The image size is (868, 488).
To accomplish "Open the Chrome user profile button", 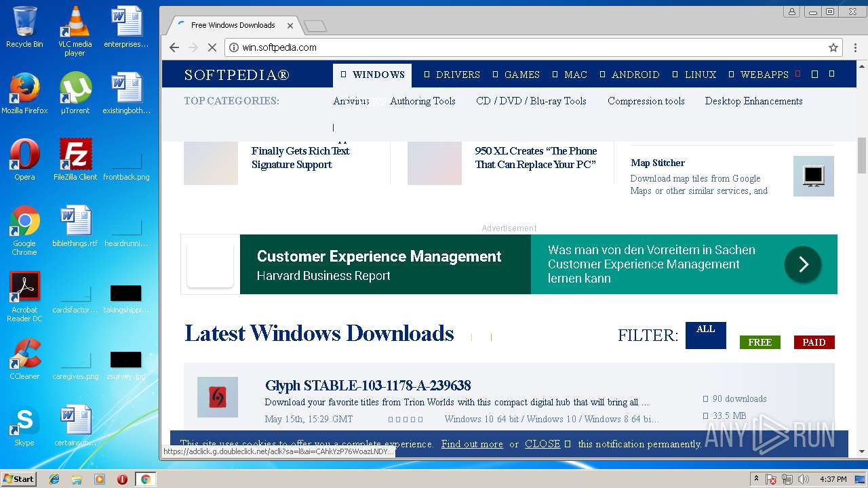I will point(791,12).
